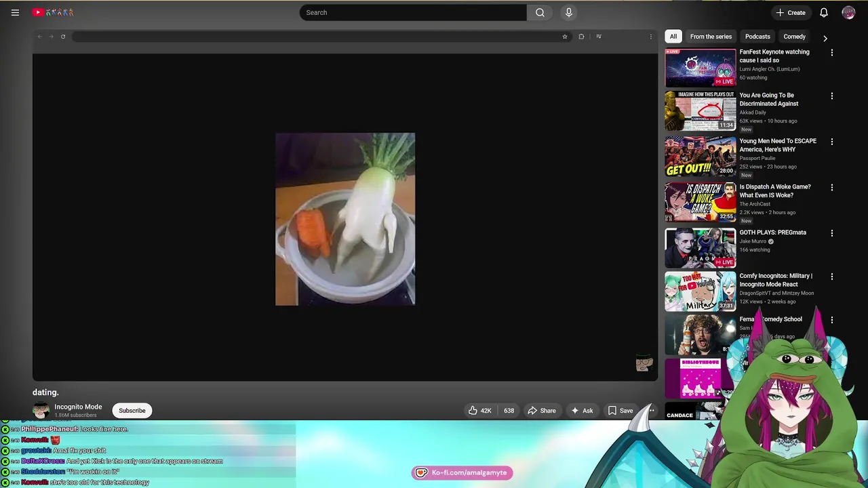Click the in-video browser back arrow

40,37
